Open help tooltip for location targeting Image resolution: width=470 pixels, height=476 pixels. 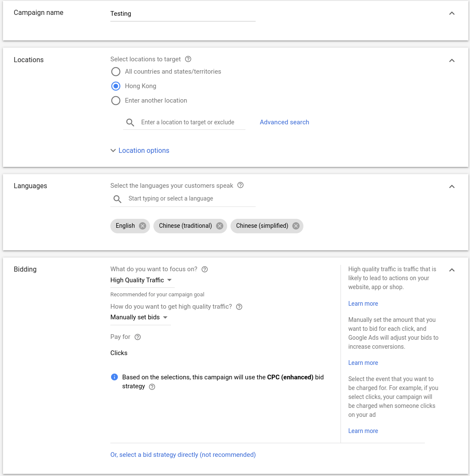click(x=188, y=59)
